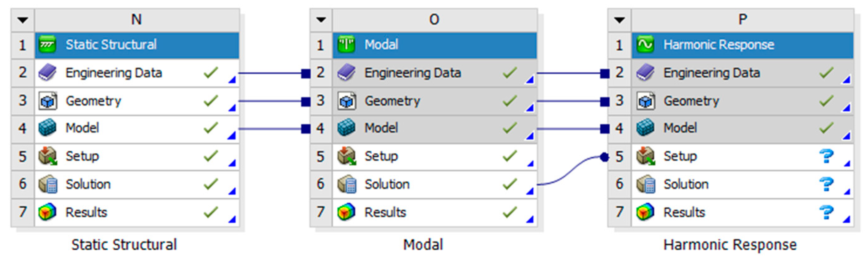Click the Harmonic Response label below system P

[730, 245]
